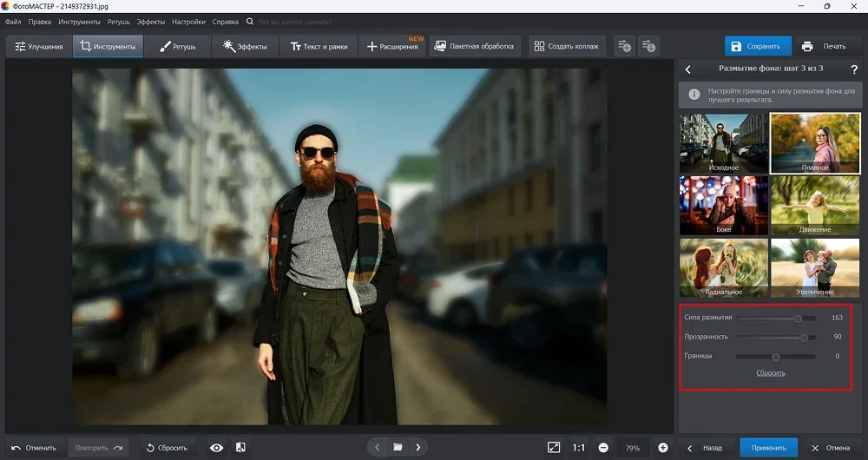Viewport: 868px width, 460px height.
Task: Go to the next photo arrow
Action: (x=418, y=447)
